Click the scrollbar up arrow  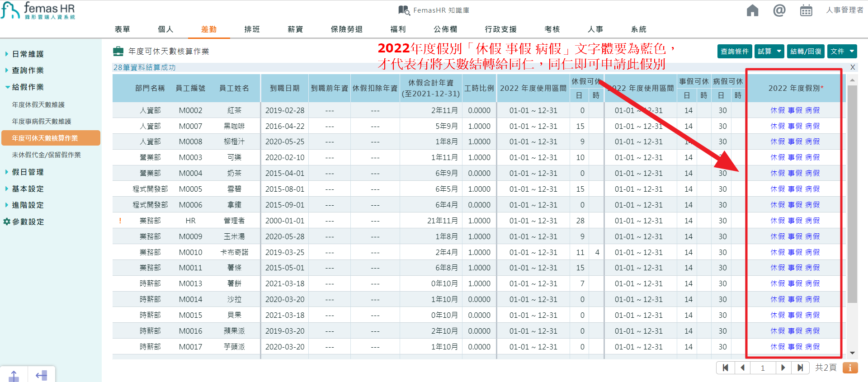[x=852, y=80]
